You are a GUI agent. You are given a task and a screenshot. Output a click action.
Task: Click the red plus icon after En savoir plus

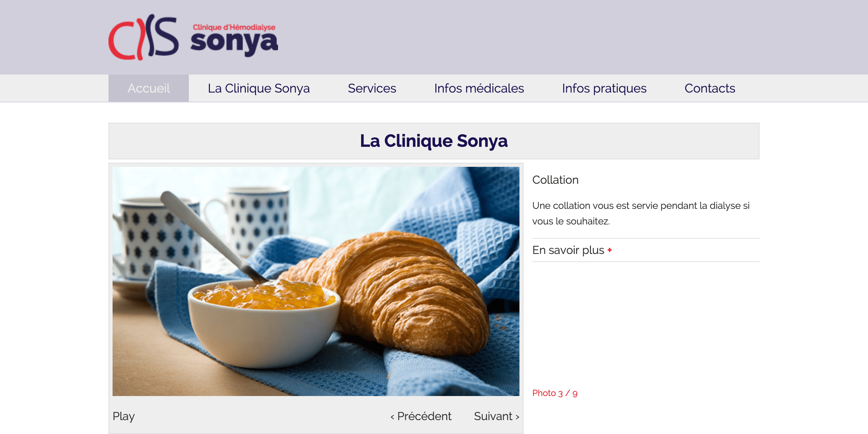[610, 250]
